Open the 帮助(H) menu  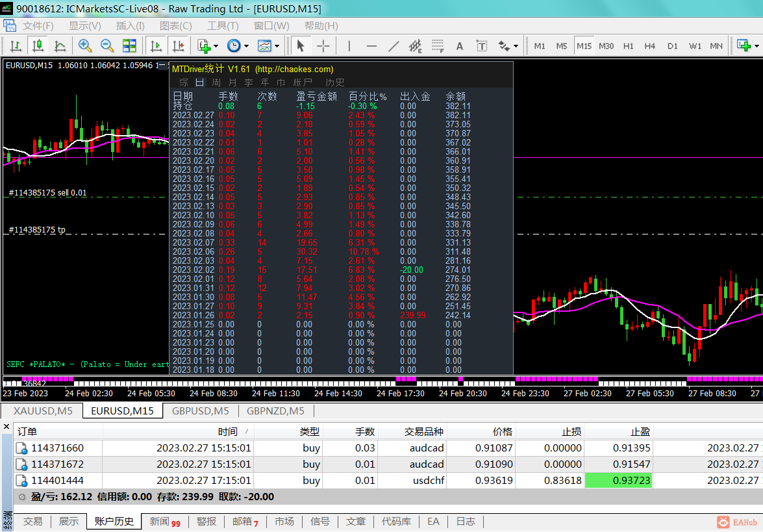[x=321, y=26]
